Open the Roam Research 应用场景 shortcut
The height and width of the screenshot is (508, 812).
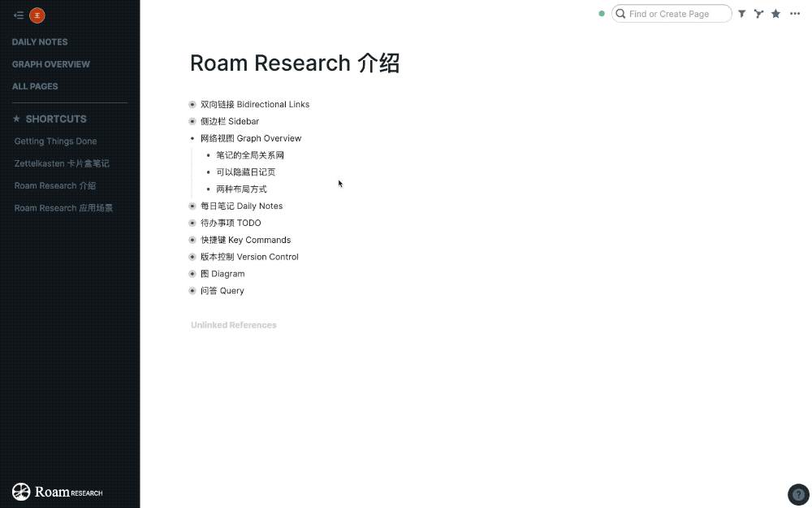(63, 208)
